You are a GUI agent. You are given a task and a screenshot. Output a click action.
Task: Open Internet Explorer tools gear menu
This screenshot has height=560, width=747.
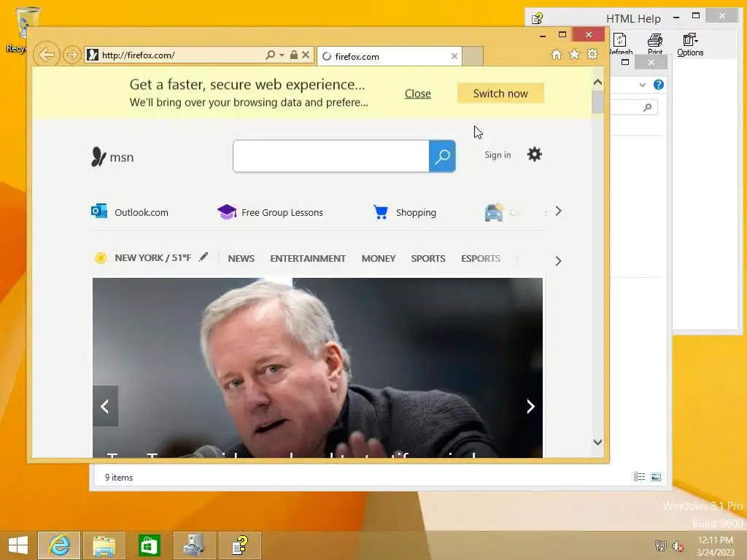point(592,54)
